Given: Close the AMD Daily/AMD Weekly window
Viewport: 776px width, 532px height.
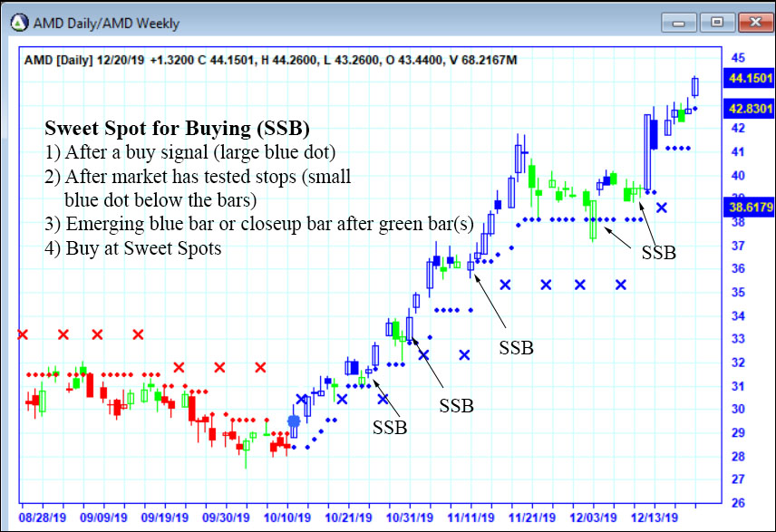Looking at the screenshot, I should 755,23.
